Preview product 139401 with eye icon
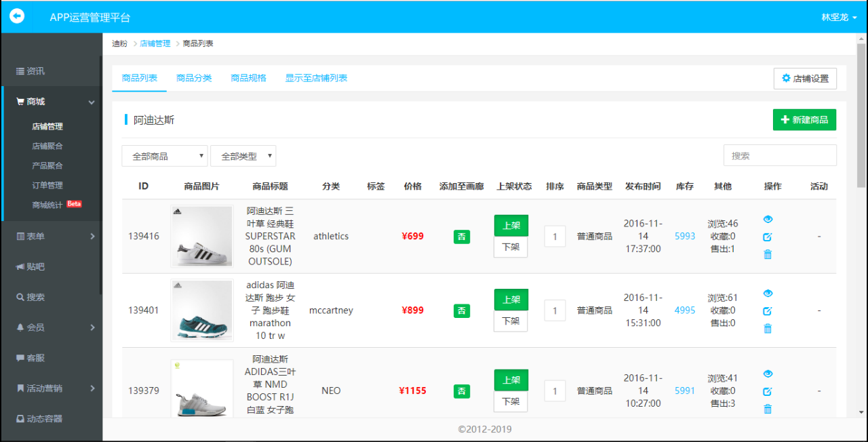868x442 pixels. click(768, 293)
